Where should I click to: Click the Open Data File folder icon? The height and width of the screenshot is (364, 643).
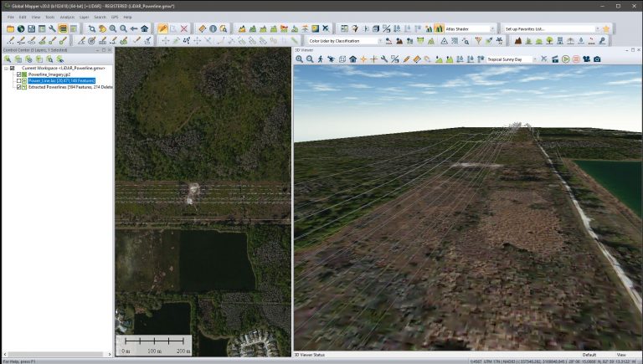point(10,28)
